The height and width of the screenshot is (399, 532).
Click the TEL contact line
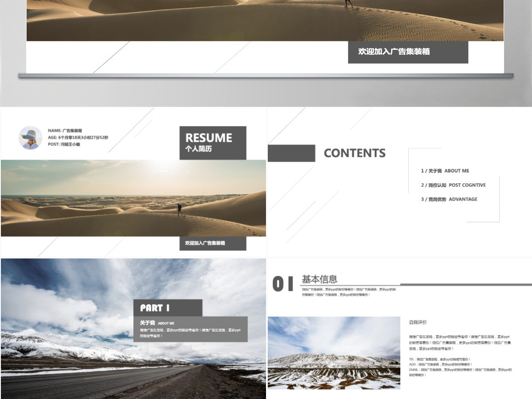440,359
